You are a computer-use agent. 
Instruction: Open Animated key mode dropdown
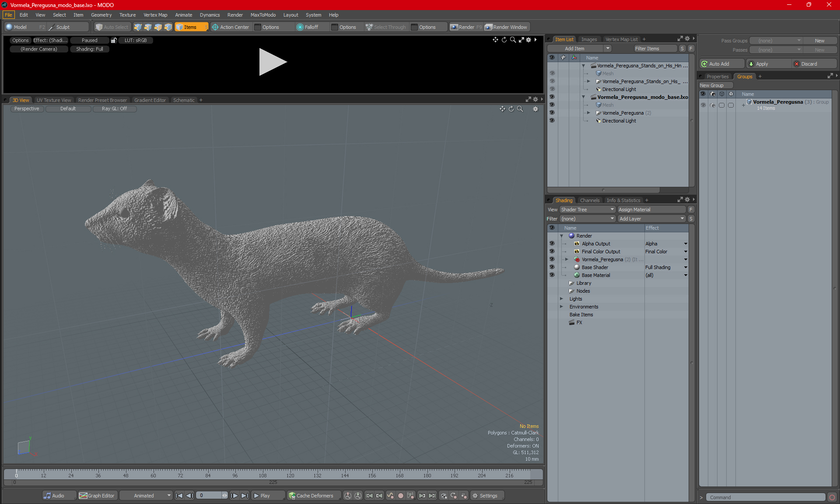146,496
